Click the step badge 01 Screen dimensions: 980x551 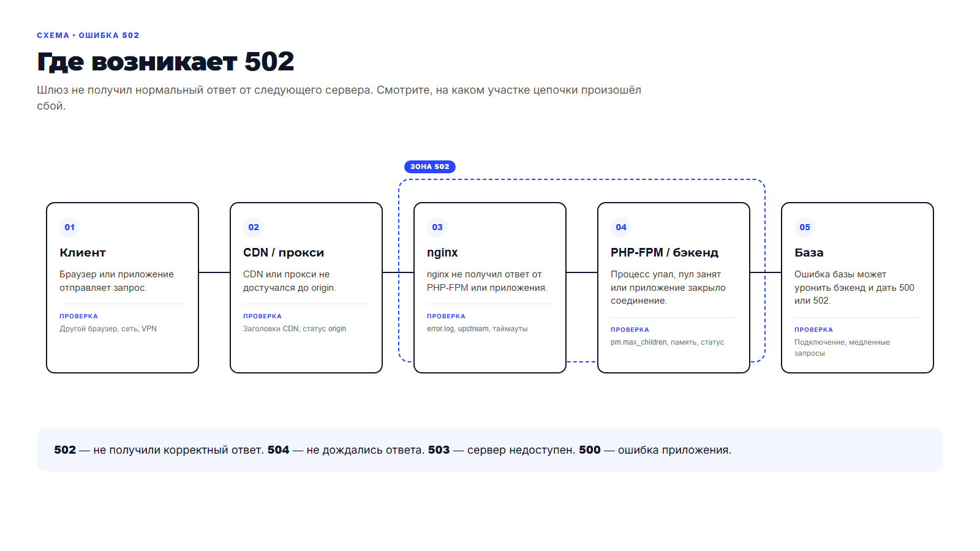[x=70, y=227]
